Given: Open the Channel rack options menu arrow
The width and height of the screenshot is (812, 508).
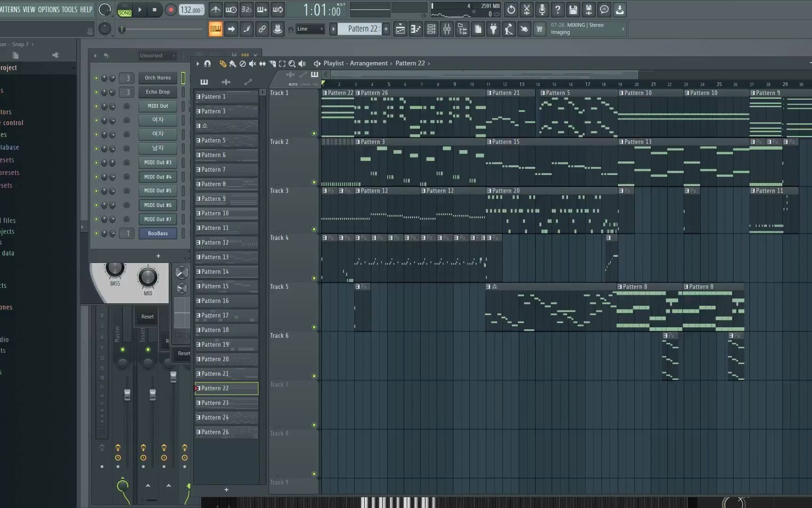Looking at the screenshot, I should tap(95, 56).
